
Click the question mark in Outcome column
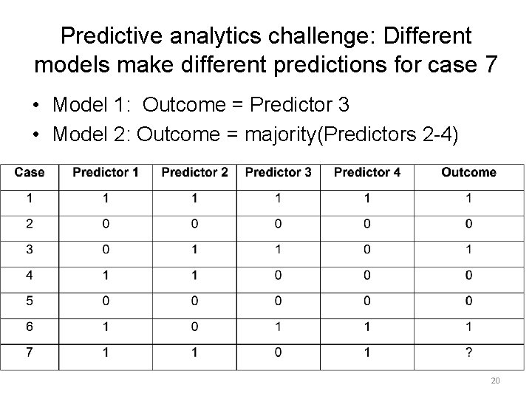click(468, 353)
